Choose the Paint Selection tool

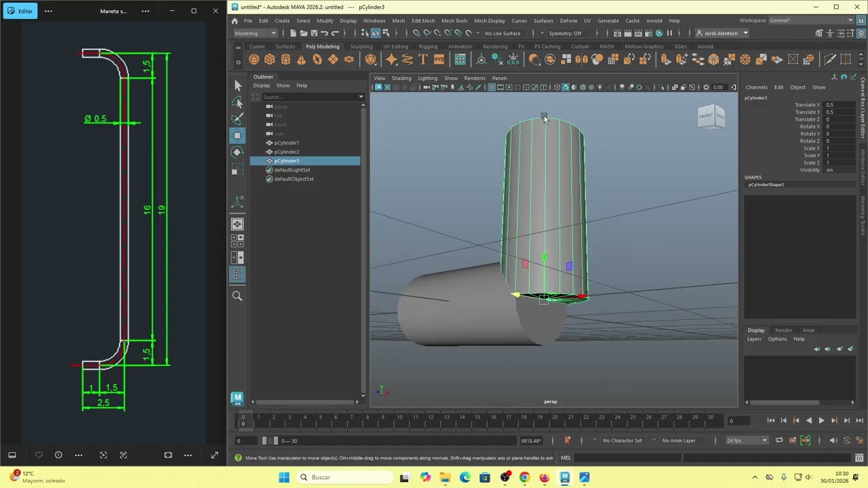point(237,119)
